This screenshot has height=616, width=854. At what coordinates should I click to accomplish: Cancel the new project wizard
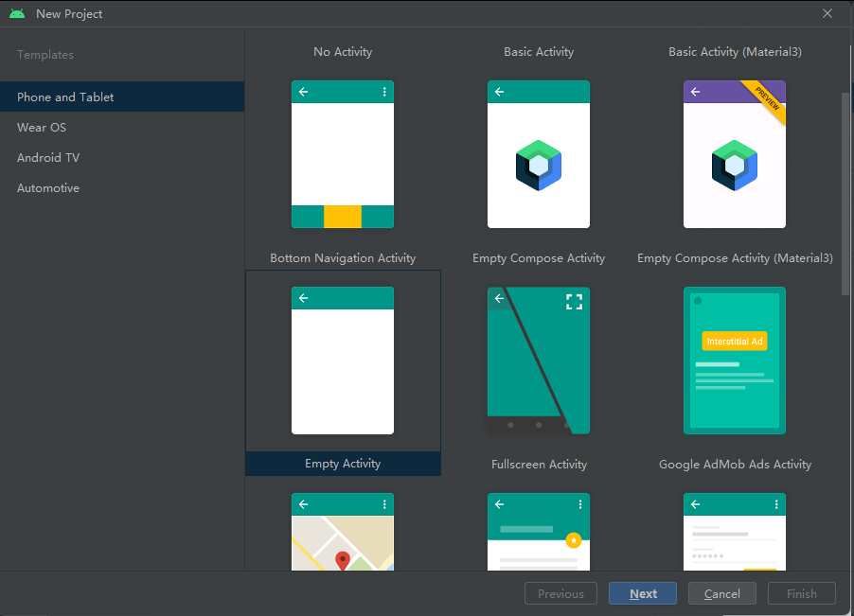[x=721, y=593]
